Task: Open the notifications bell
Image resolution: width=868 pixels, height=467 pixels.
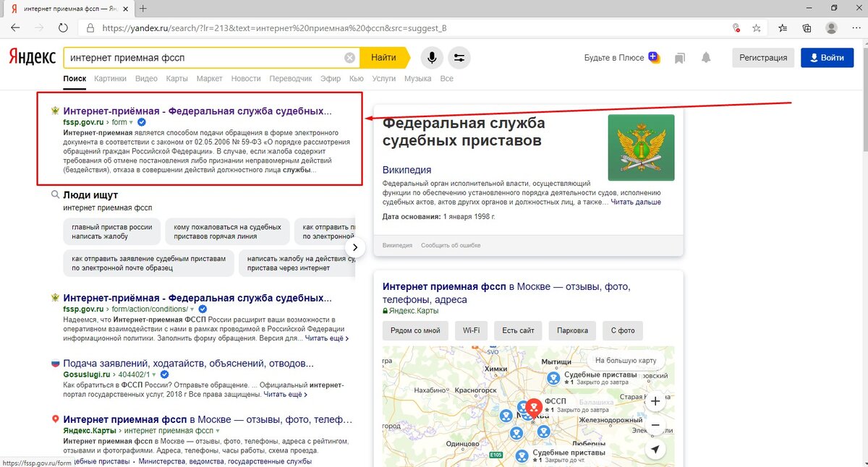Action: click(706, 58)
